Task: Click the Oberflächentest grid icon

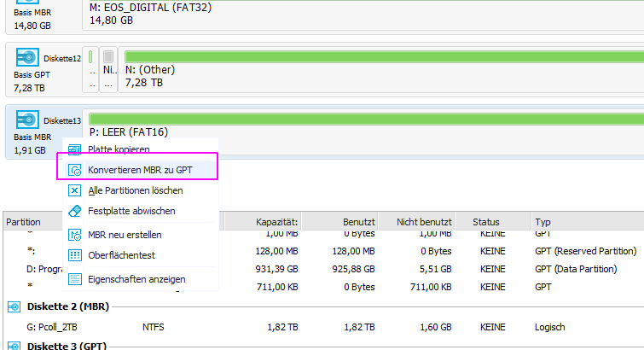Action: tap(74, 254)
